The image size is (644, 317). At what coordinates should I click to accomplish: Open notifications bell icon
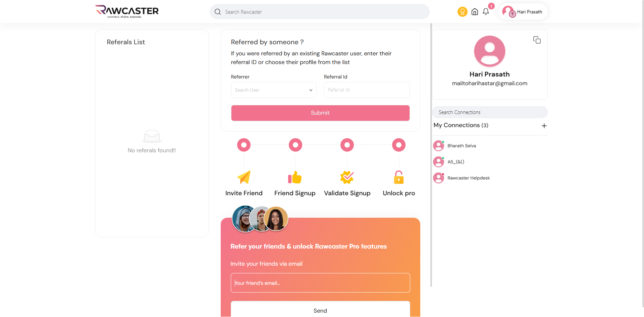click(x=486, y=12)
